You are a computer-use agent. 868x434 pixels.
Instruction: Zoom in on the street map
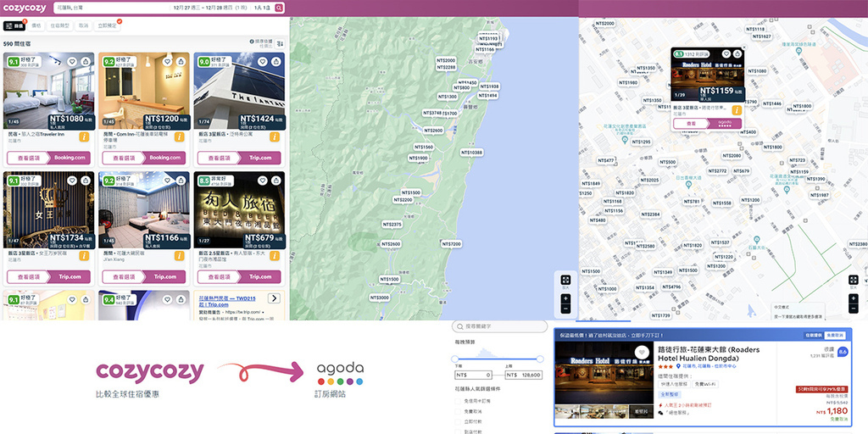click(x=854, y=298)
